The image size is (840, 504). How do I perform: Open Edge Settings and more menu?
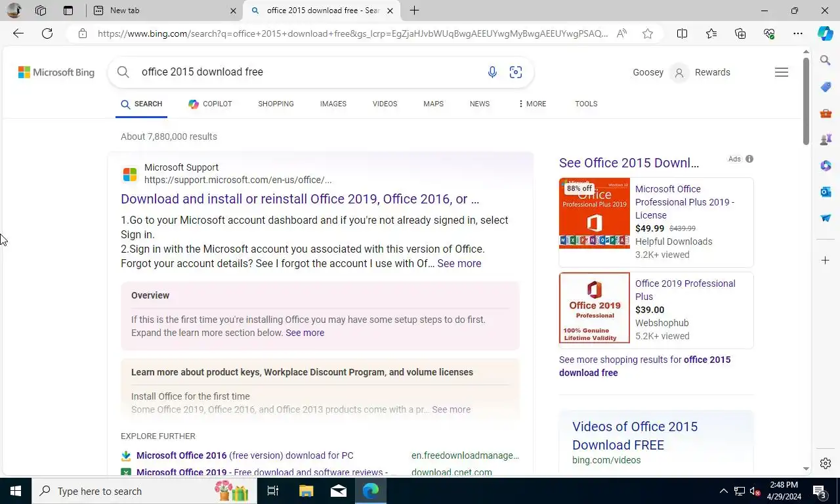pos(798,33)
